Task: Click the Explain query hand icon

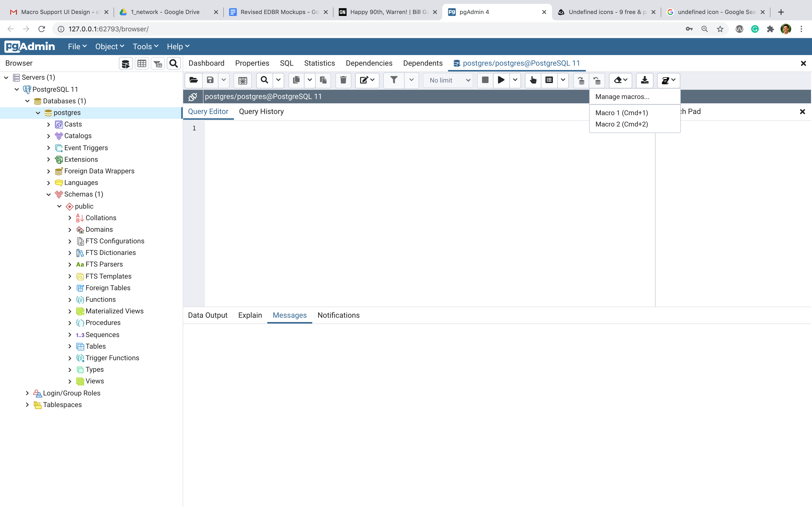Action: 533,80
